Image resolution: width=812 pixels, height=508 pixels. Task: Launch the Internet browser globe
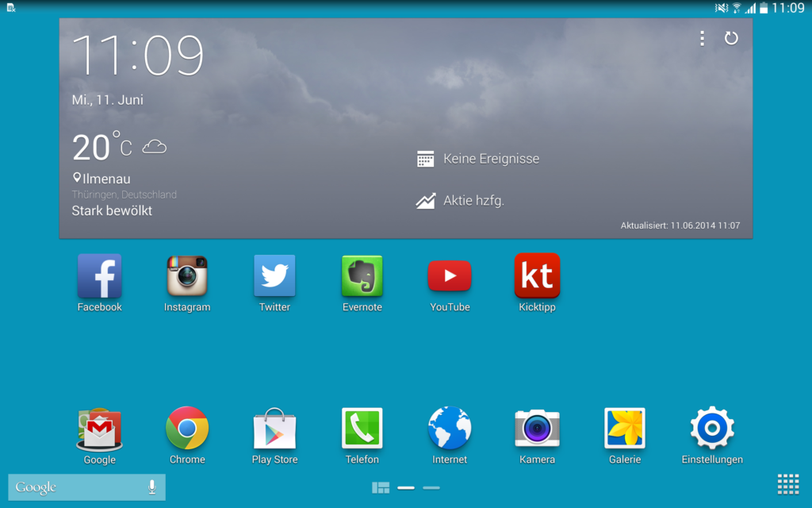pos(450,428)
